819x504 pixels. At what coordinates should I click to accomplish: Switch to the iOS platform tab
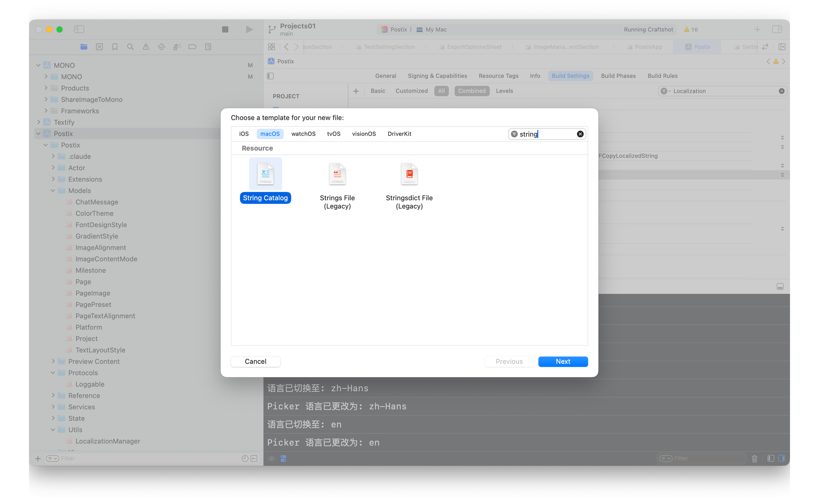(244, 134)
